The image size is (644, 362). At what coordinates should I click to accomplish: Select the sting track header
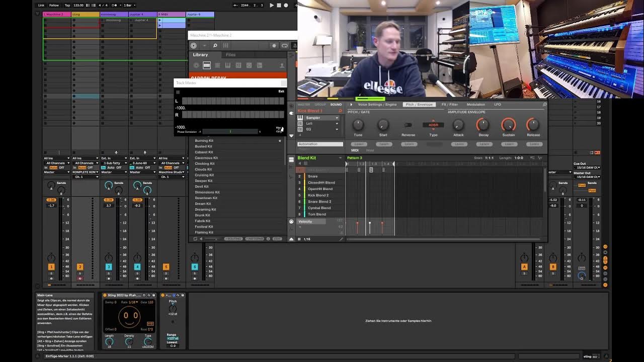point(86,14)
